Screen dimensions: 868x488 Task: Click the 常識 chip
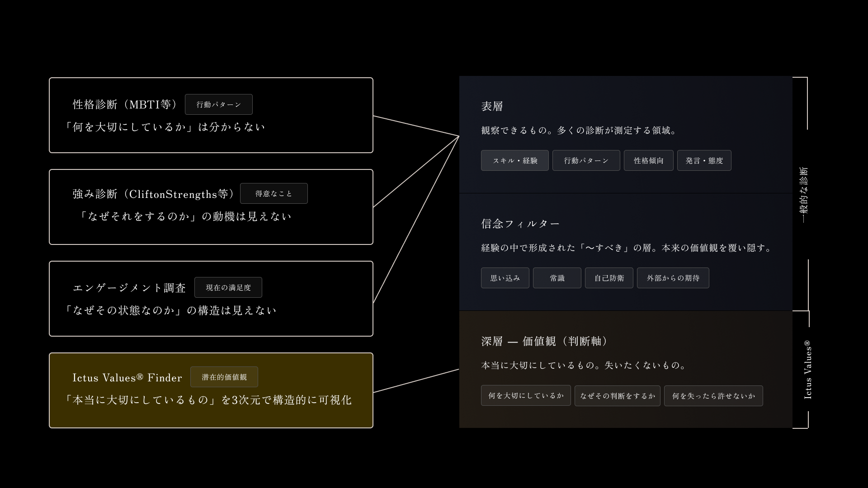click(x=557, y=278)
